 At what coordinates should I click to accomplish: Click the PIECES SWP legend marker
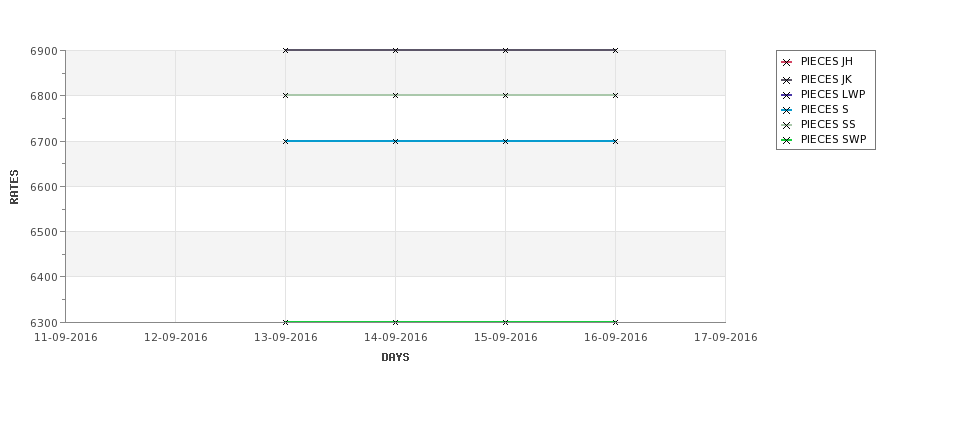[787, 141]
